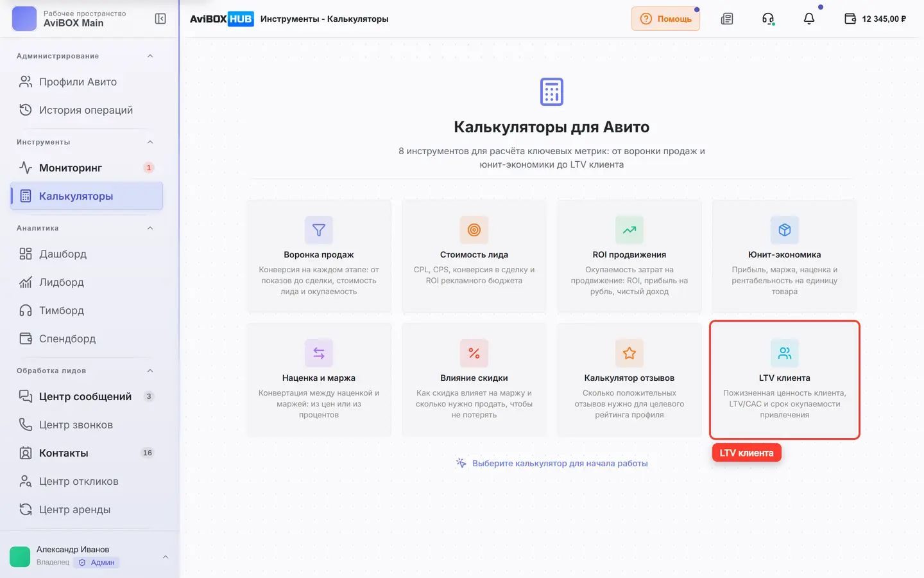Open Профили Авито page

coord(87,82)
